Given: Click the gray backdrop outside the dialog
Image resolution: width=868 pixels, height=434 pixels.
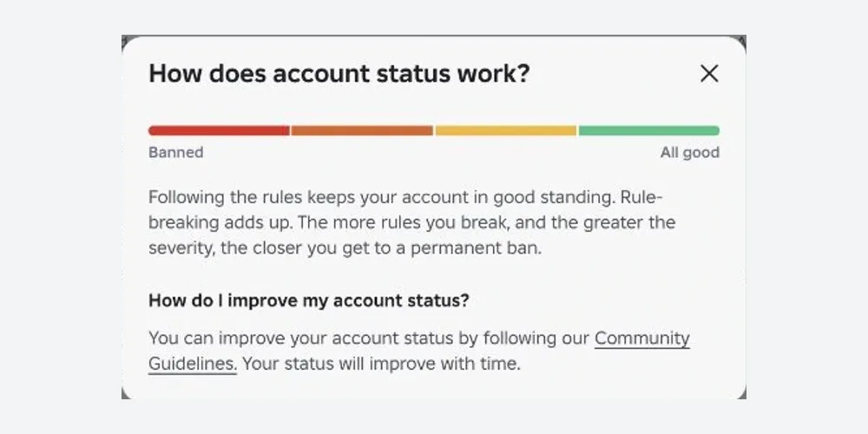Looking at the screenshot, I should coord(61,221).
